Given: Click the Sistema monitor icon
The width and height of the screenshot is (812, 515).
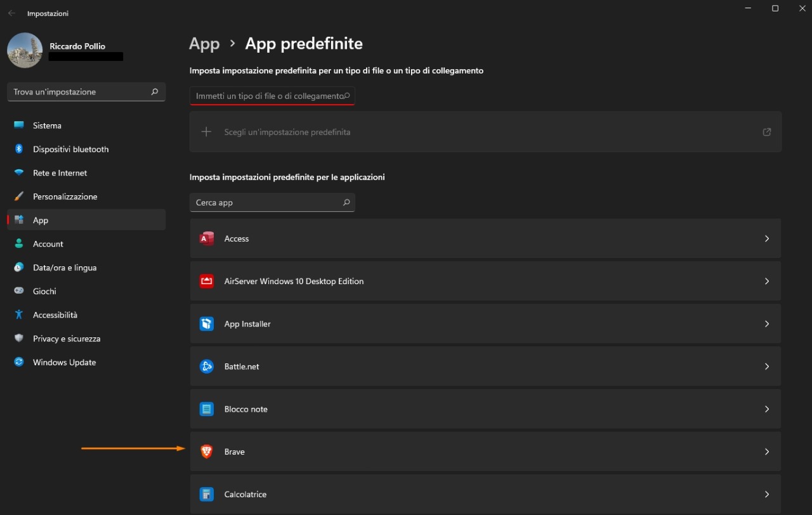Looking at the screenshot, I should (19, 126).
